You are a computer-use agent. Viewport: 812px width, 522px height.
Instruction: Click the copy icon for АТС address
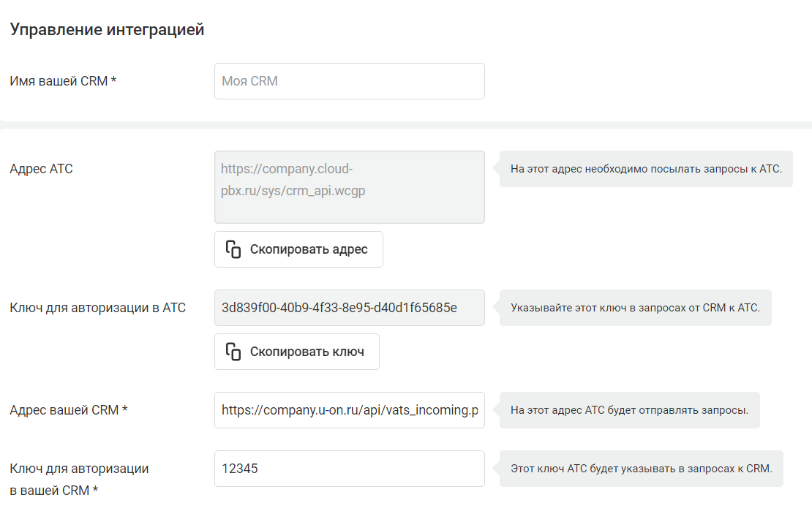tap(233, 249)
